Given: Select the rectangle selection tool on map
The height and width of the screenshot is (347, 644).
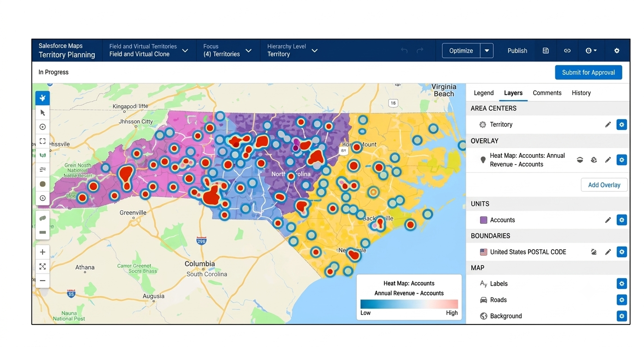Looking at the screenshot, I should [43, 141].
